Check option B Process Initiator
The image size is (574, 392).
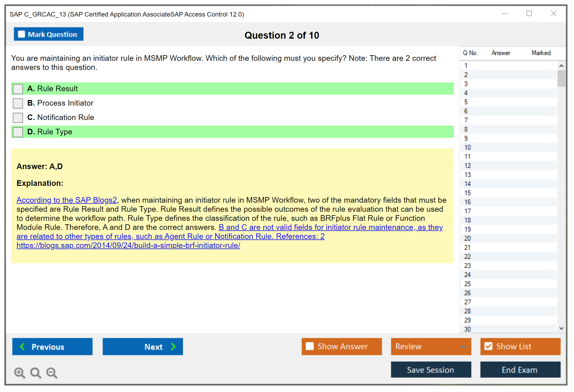click(x=18, y=103)
